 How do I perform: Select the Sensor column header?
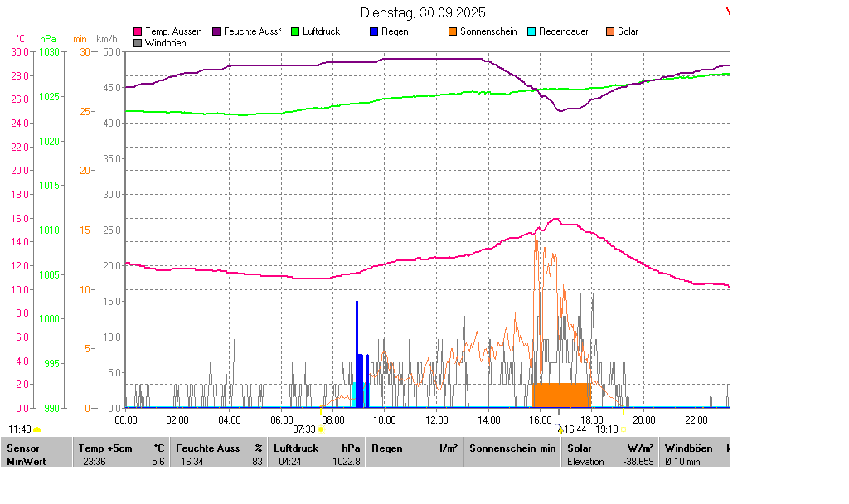pyautogui.click(x=23, y=448)
